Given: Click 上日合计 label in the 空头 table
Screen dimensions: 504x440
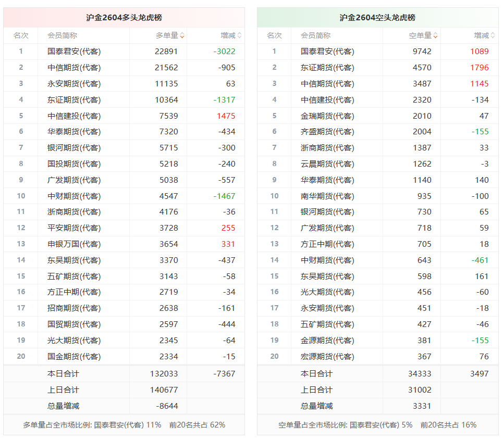Looking at the screenshot, I should coord(316,390).
